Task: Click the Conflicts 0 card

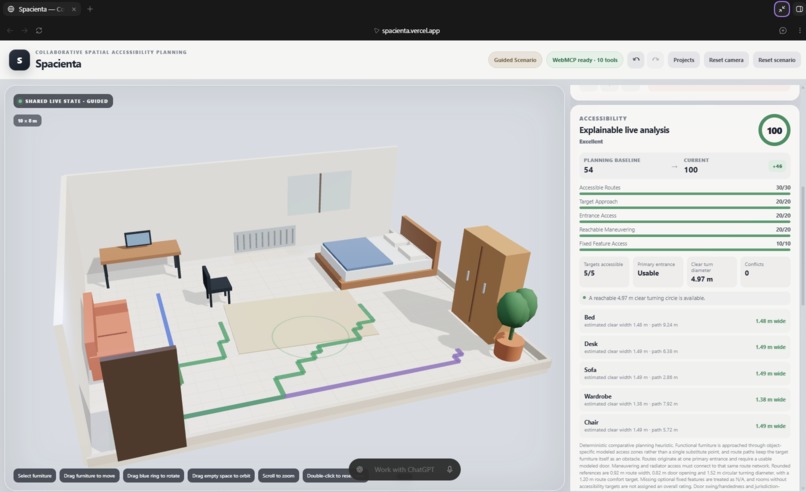Action: [765, 272]
